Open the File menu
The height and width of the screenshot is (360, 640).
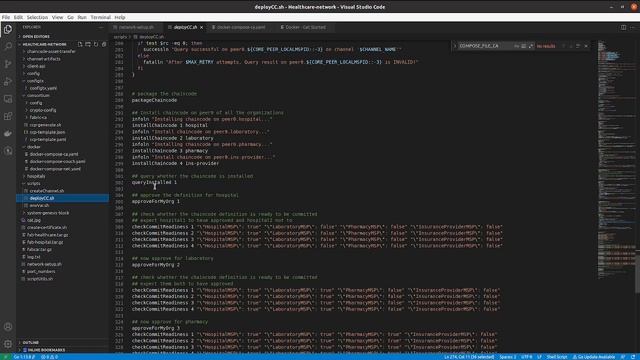[6, 17]
